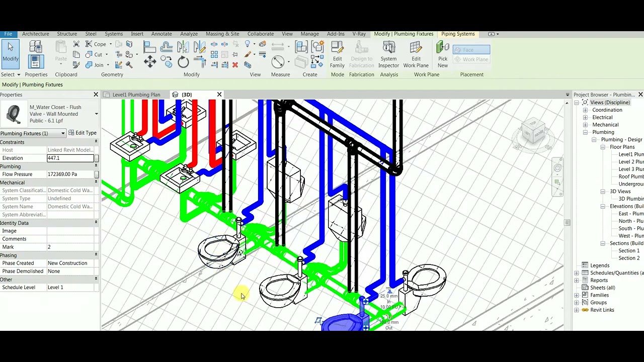Click Edit Family
Image resolution: width=644 pixels, height=362 pixels.
[337, 55]
